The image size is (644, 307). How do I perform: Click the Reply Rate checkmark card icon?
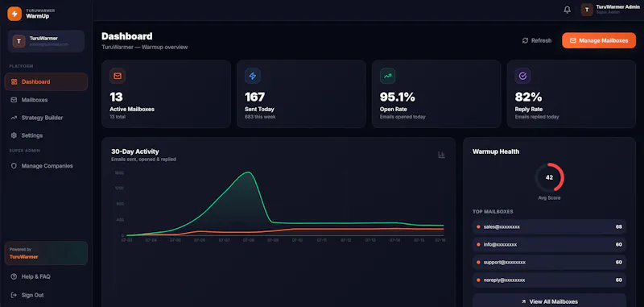[522, 76]
